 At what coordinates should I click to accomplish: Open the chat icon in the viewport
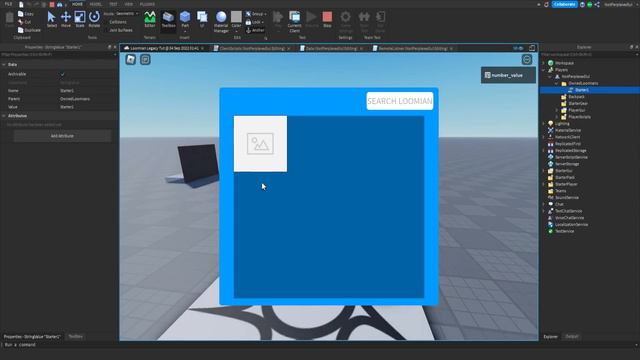pyautogui.click(x=145, y=60)
